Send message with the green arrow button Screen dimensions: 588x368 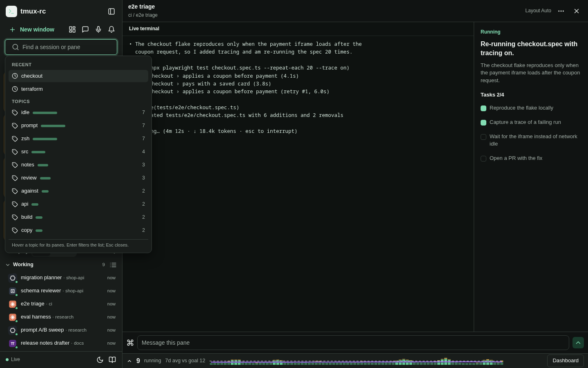[x=578, y=343]
